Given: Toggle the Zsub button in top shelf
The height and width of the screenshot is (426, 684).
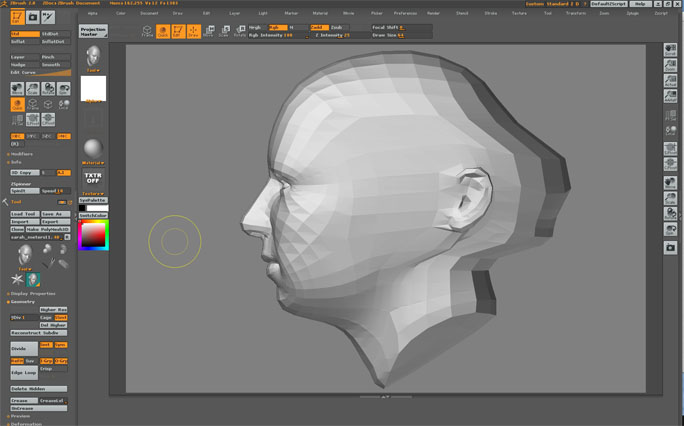Looking at the screenshot, I should click(x=339, y=27).
